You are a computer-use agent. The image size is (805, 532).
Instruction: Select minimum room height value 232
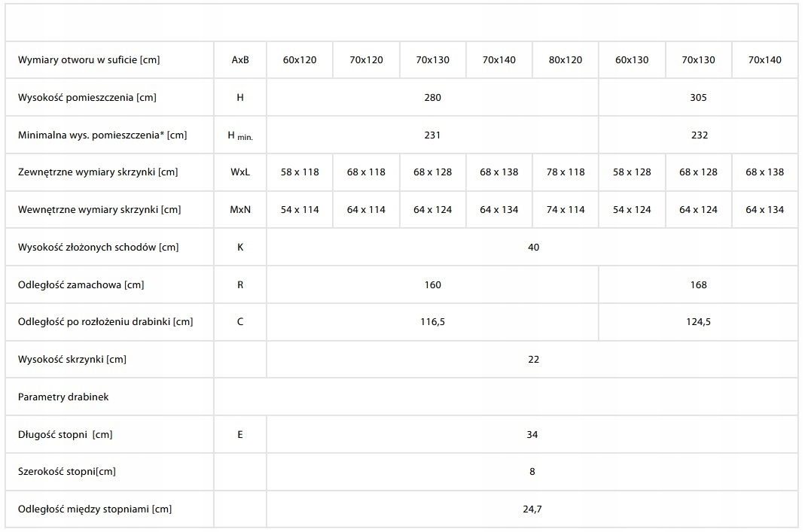698,135
